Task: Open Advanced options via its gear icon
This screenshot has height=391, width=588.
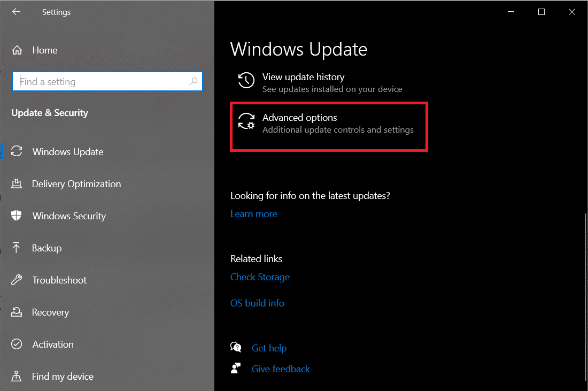Action: click(246, 122)
